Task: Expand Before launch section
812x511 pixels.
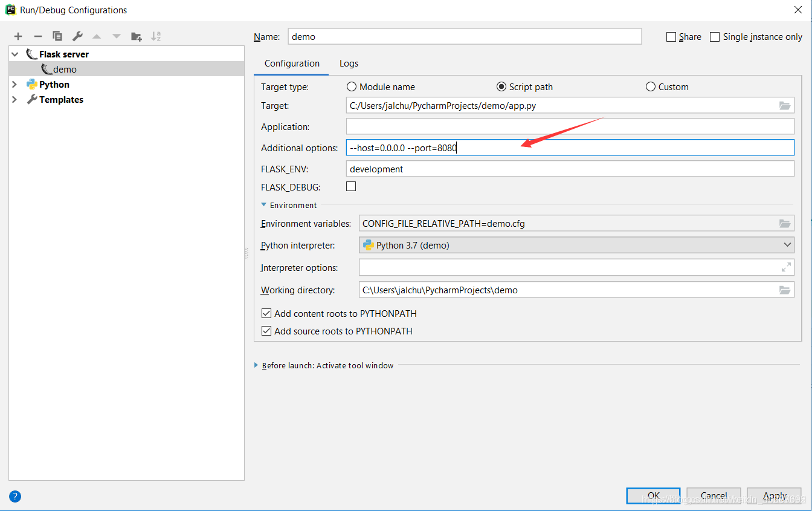Action: point(257,365)
